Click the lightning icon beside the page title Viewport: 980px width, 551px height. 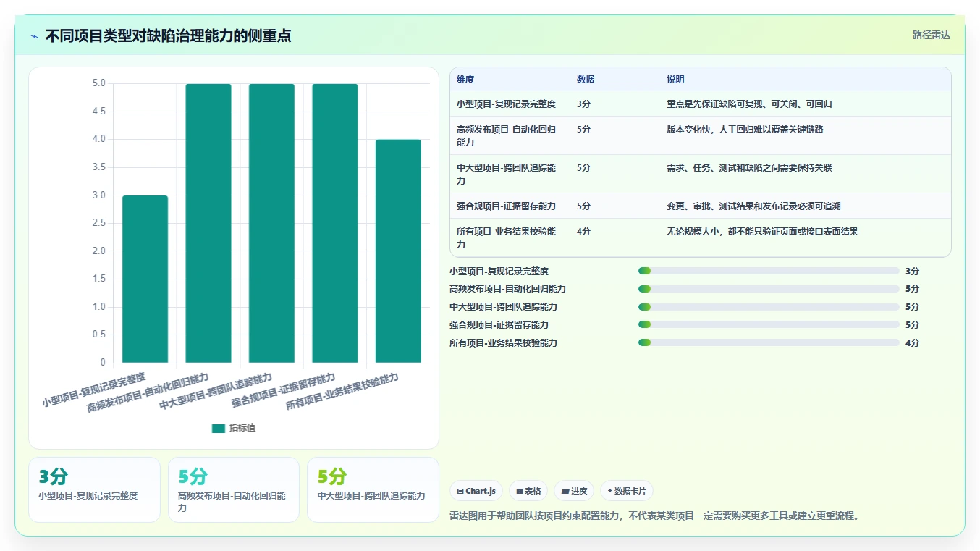35,36
